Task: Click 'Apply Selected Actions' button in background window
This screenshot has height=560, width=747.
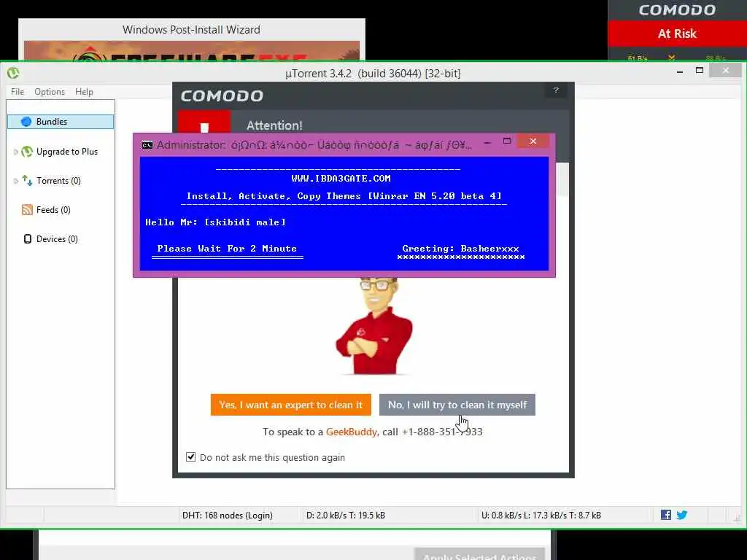Action: tap(480, 555)
